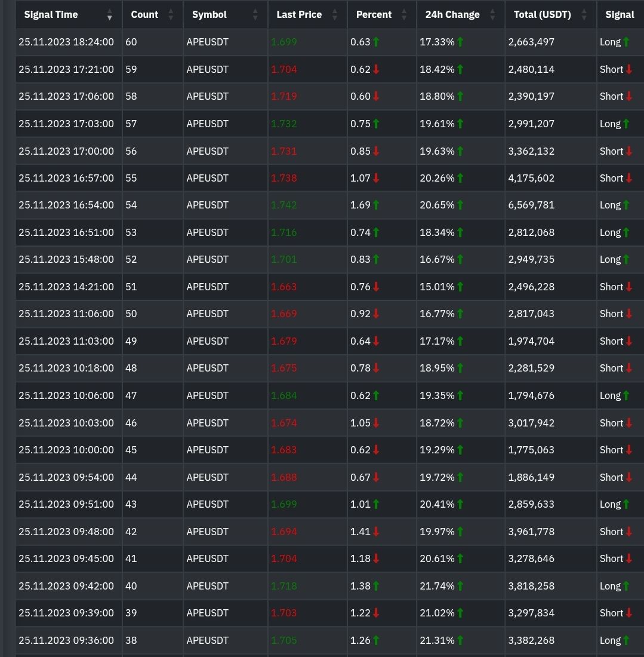Click the red arrow beside 1.07 percent

[376, 178]
